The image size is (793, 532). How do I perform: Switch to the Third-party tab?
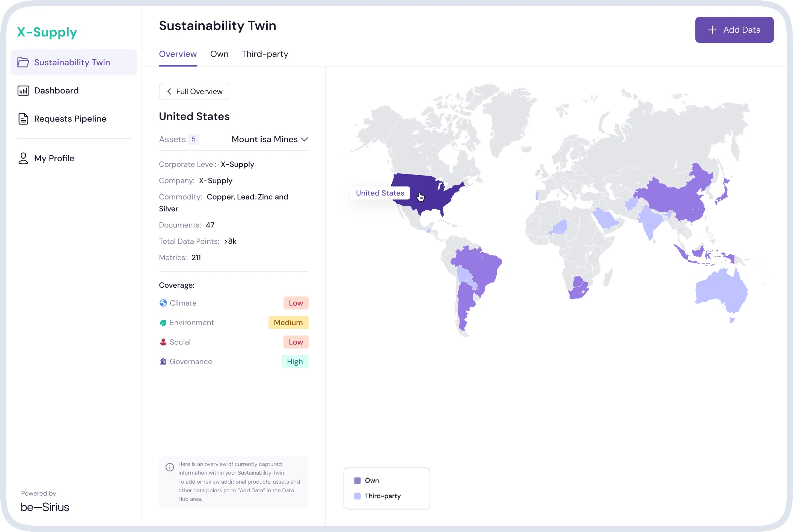[265, 54]
